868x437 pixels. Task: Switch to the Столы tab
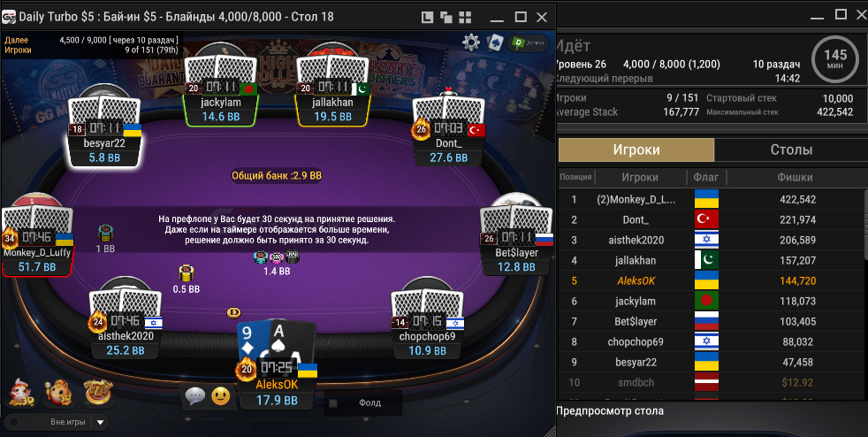791,149
